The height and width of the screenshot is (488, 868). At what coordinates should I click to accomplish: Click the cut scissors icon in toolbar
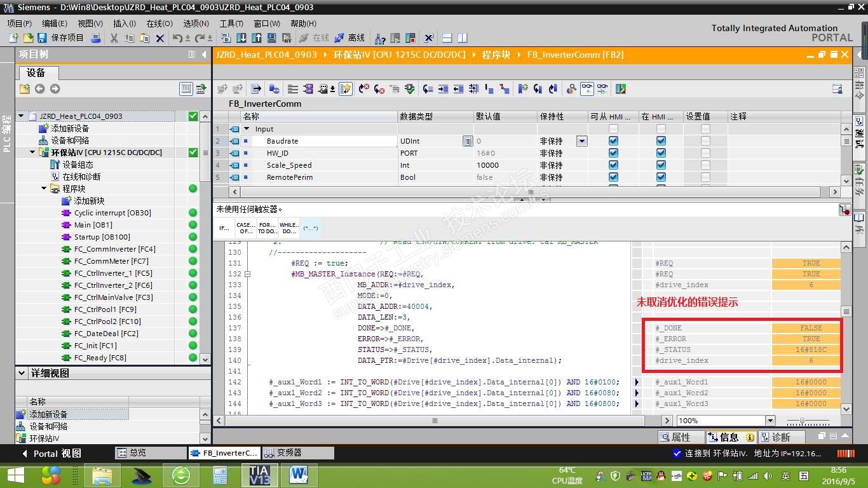(x=114, y=38)
